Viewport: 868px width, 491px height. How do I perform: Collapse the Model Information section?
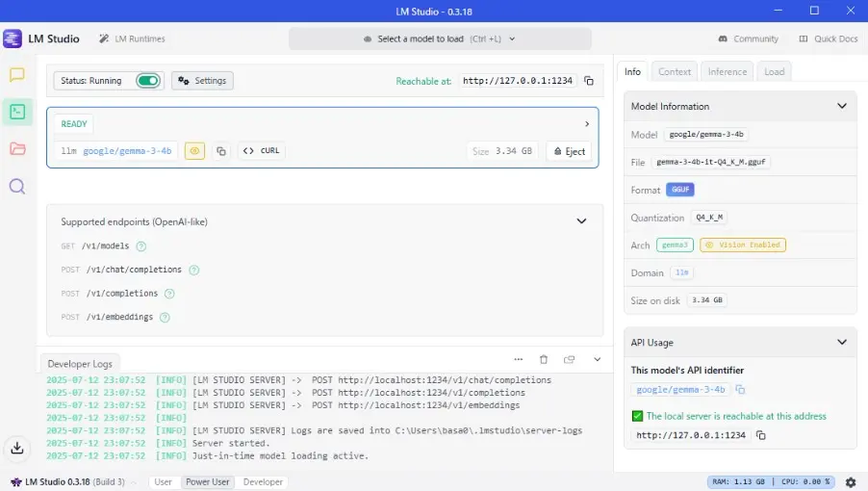tap(842, 106)
